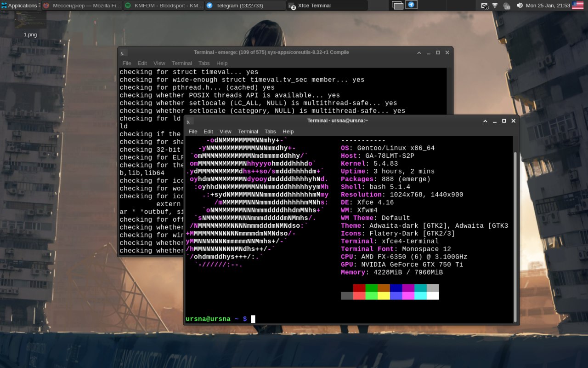Click the US flag keyboard layout indicator

[578, 6]
